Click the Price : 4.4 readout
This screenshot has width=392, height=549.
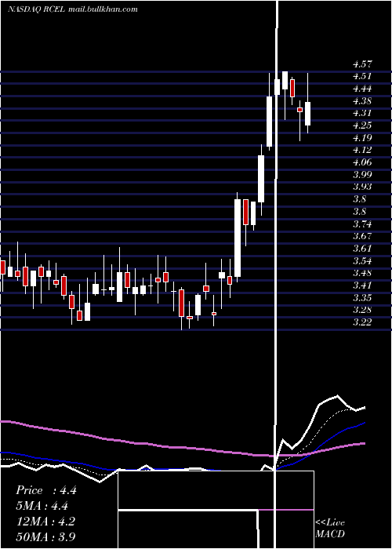click(45, 490)
